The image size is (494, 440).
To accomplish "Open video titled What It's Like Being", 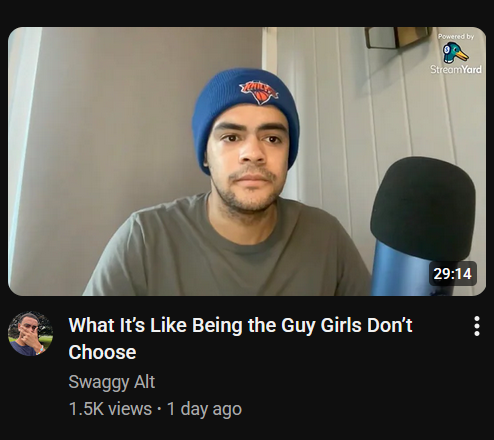I will (240, 338).
